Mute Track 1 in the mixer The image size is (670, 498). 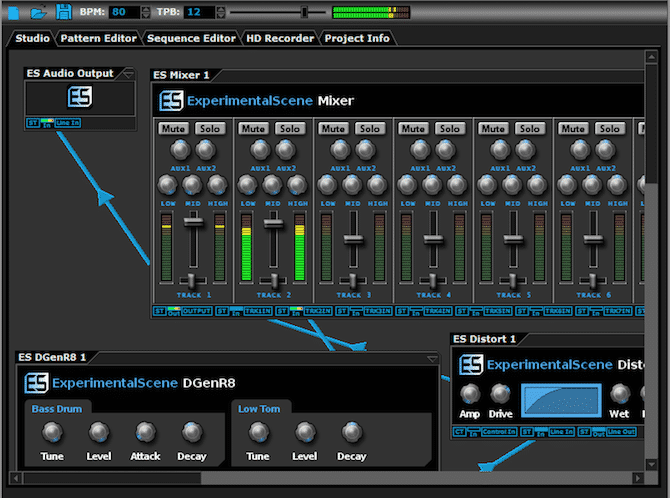(x=173, y=129)
